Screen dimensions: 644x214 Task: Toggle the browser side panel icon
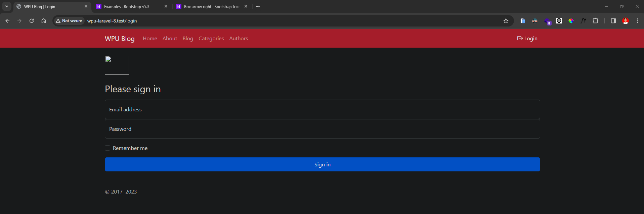click(x=613, y=21)
